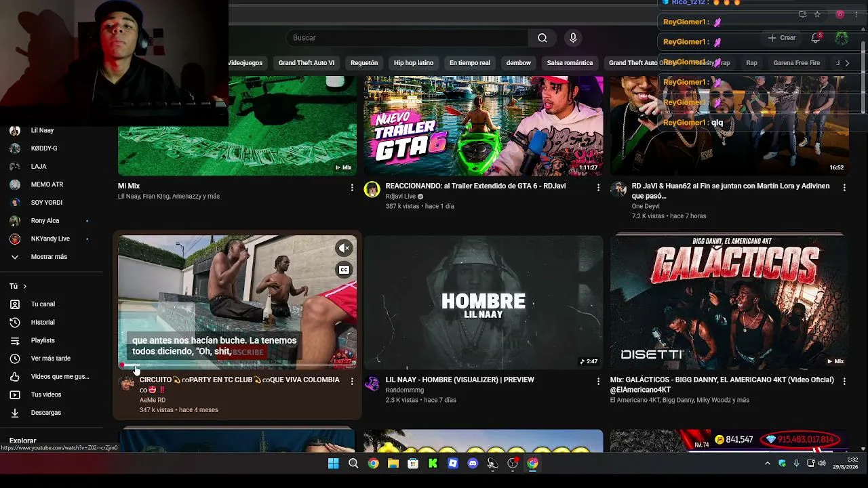The width and height of the screenshot is (868, 488).
Task: Unmute the CIRCUITO video preview
Action: [344, 248]
